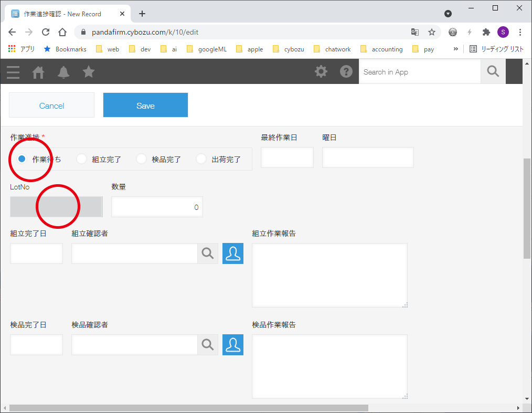532x413 pixels.
Task: Go to the kintone home portal icon
Action: coord(38,72)
